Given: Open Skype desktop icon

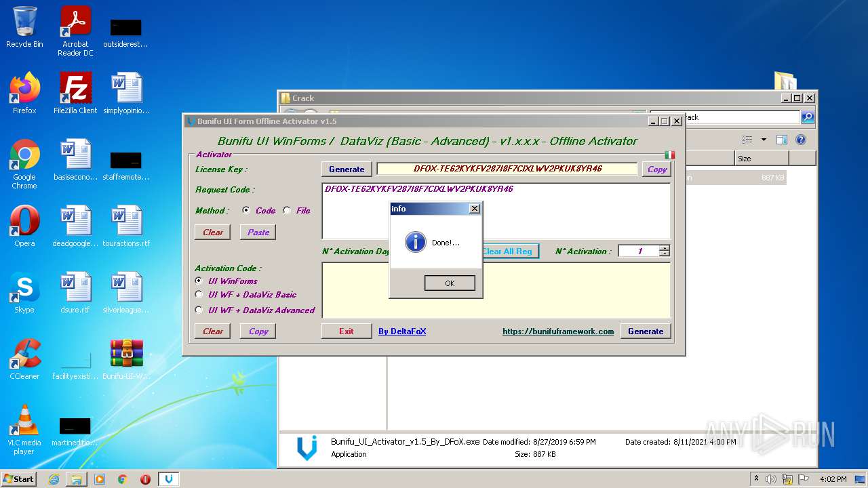Looking at the screenshot, I should 24,293.
